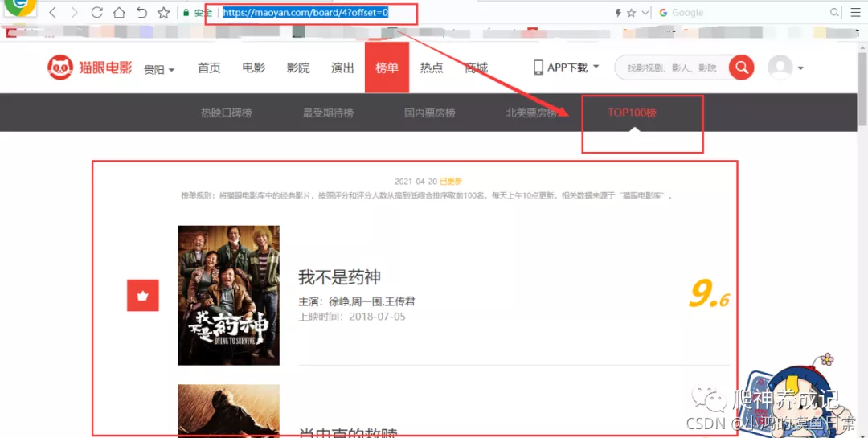This screenshot has height=438, width=868.
Task: Click the user avatar icon
Action: tap(780, 68)
